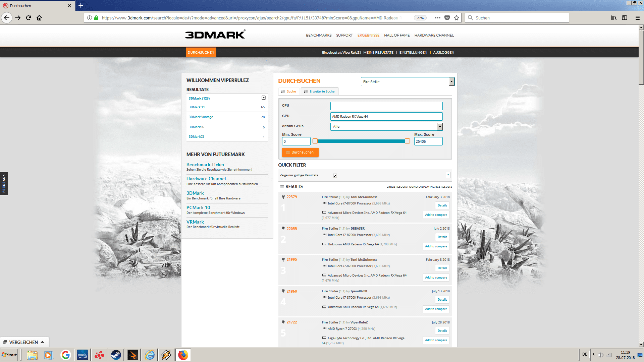Open Details for score 21860

click(442, 300)
